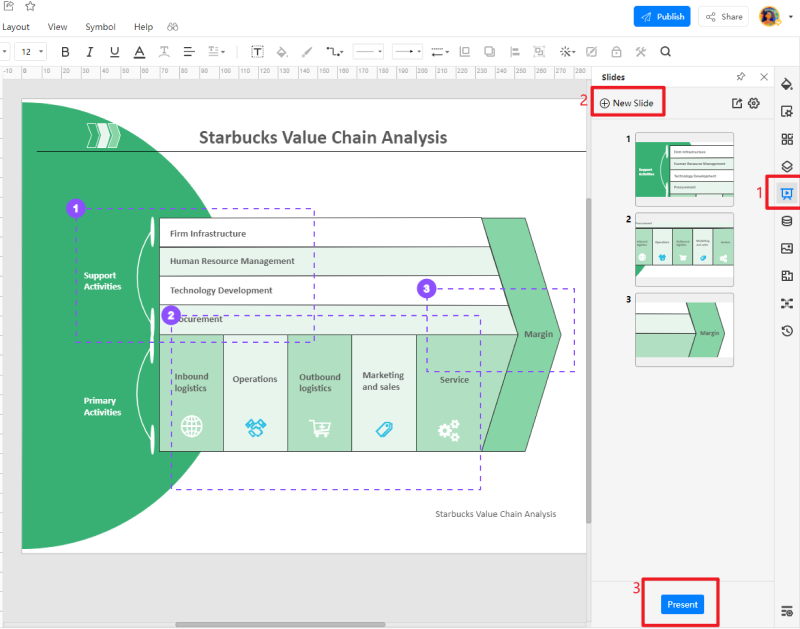Click the Present button
Screen dimensions: 800x629
pos(682,605)
